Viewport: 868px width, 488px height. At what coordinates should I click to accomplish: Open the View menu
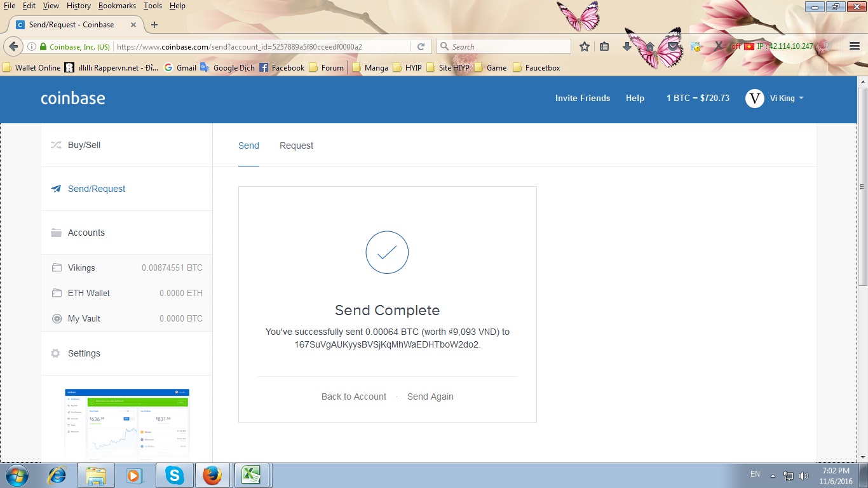click(x=51, y=6)
